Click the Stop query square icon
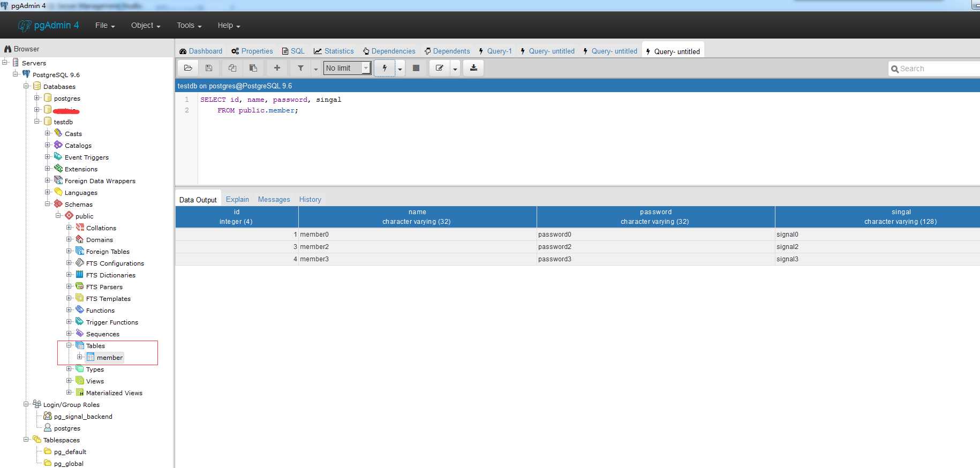 416,68
